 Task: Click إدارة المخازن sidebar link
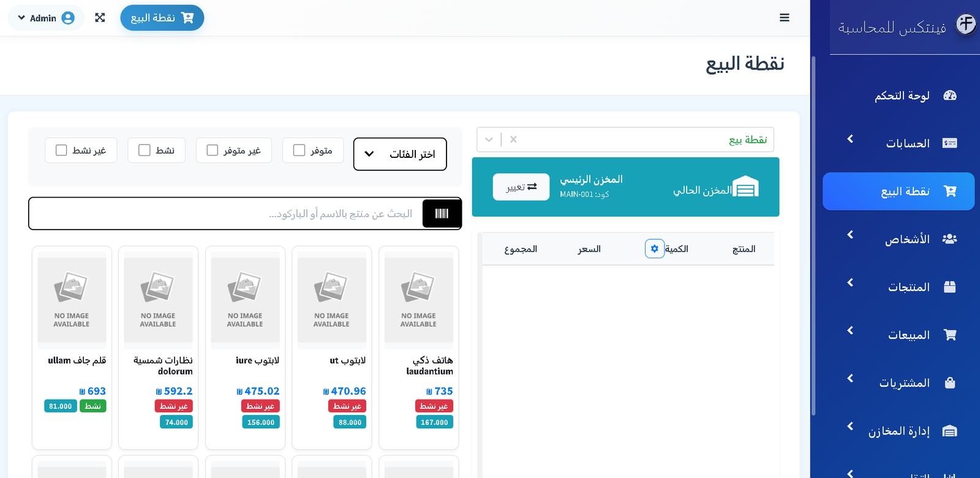tap(899, 431)
